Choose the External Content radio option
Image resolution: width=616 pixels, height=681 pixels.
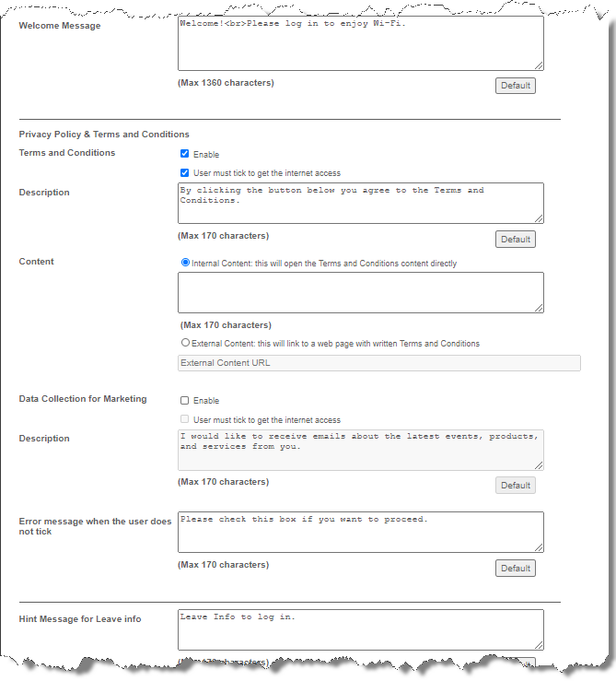tap(185, 343)
